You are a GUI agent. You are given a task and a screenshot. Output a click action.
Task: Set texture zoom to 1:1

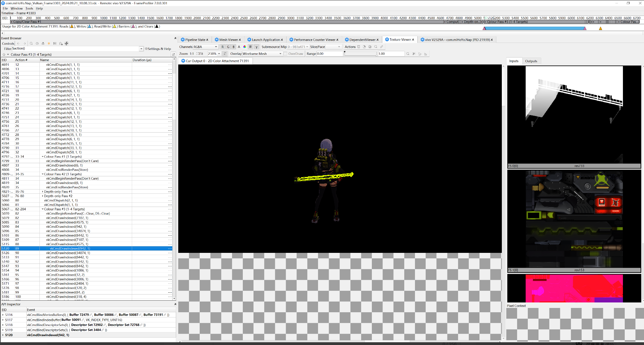(191, 54)
